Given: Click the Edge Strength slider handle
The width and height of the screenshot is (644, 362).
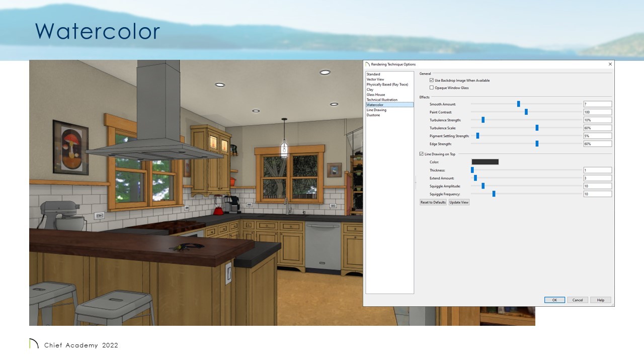Looking at the screenshot, I should pos(537,144).
